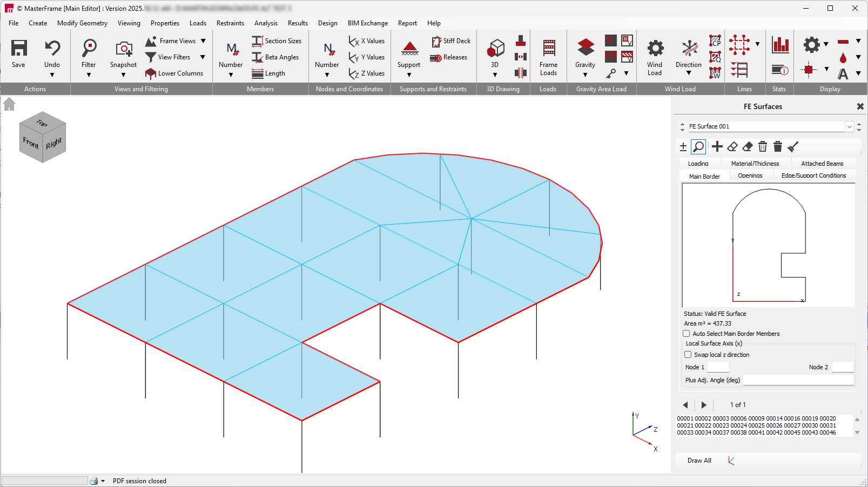Click the Frame Loads icon
This screenshot has width=868, height=487.
click(549, 48)
